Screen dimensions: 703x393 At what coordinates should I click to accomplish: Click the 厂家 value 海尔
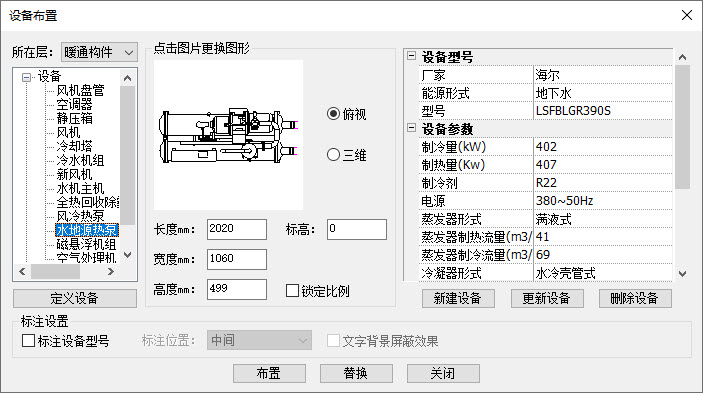coord(603,75)
